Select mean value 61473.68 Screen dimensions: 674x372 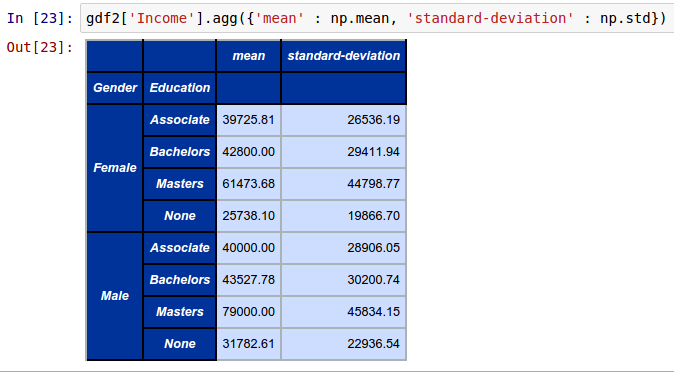tap(248, 184)
